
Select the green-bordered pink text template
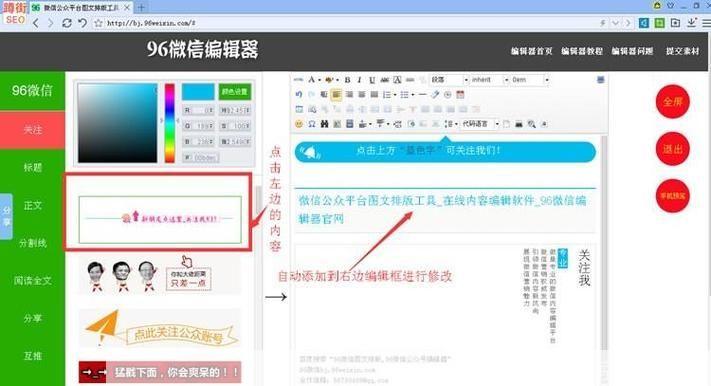point(160,219)
